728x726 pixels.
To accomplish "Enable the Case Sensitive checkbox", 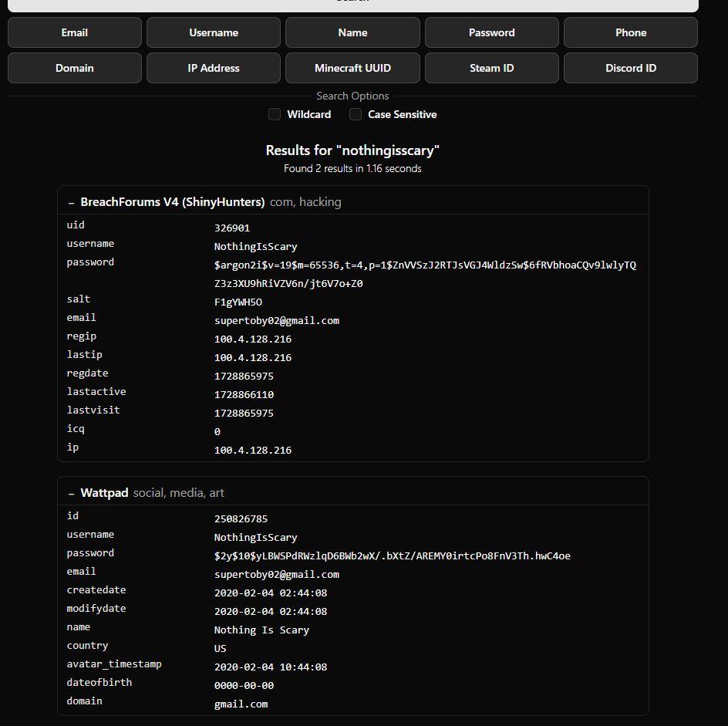I will (356, 114).
